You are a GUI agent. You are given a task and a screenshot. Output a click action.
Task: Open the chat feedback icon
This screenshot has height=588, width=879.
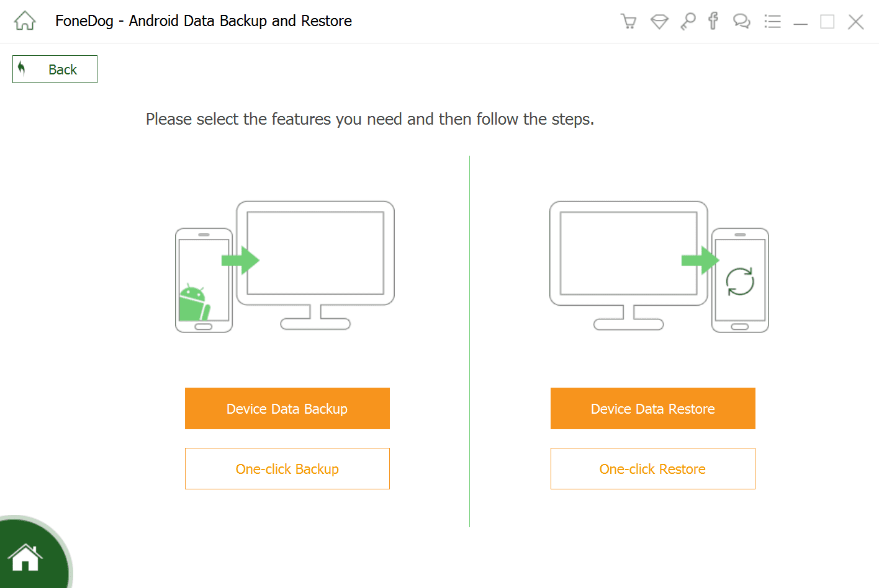pos(742,22)
